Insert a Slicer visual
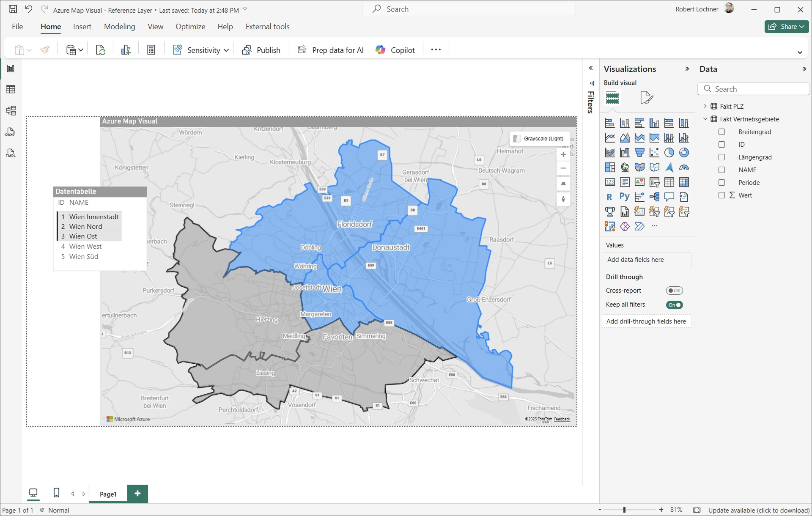This screenshot has width=812, height=516. (654, 182)
